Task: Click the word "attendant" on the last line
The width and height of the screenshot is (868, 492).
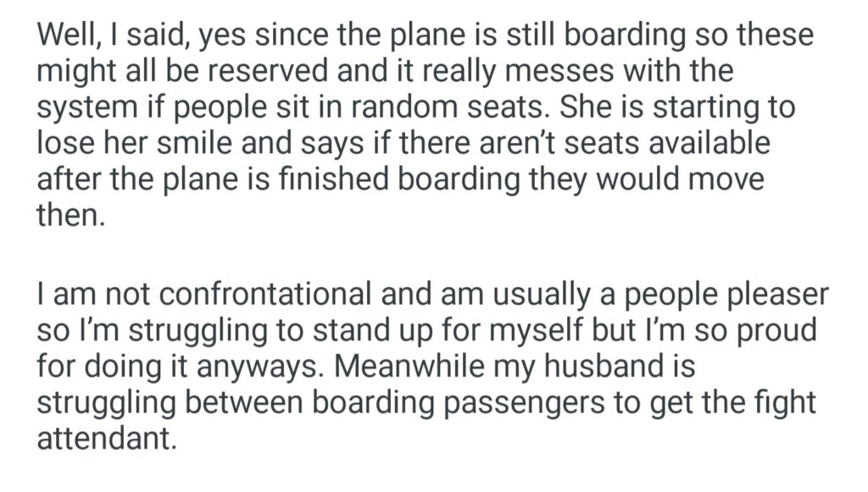Action: click(x=104, y=438)
